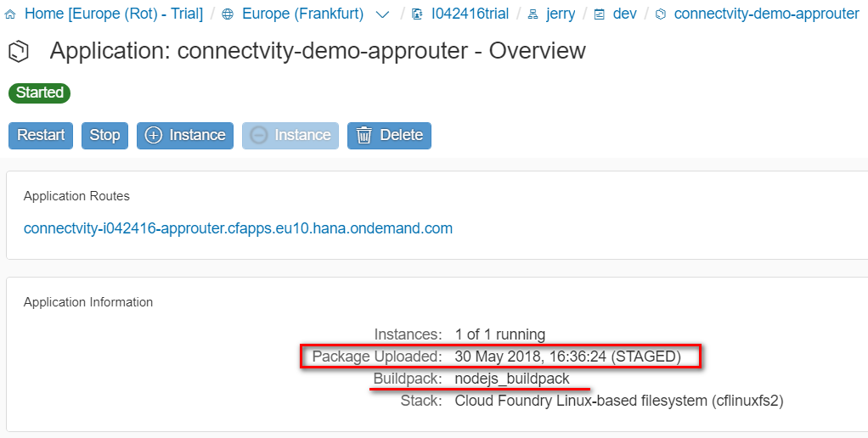Open Europe (Frankfurt) region breadcrumb
868x438 pixels.
(x=303, y=14)
